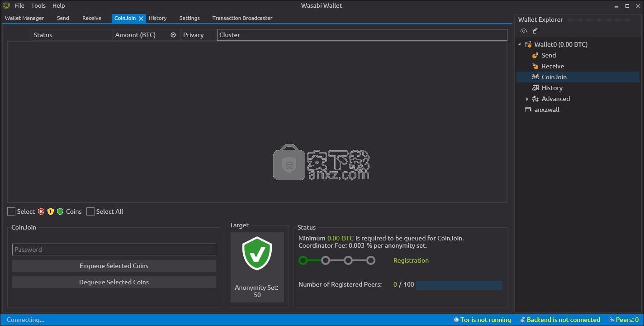Screen dimensions: 644x326
Task: Click the Wallet Explorer panel title
Action: coord(540,19)
